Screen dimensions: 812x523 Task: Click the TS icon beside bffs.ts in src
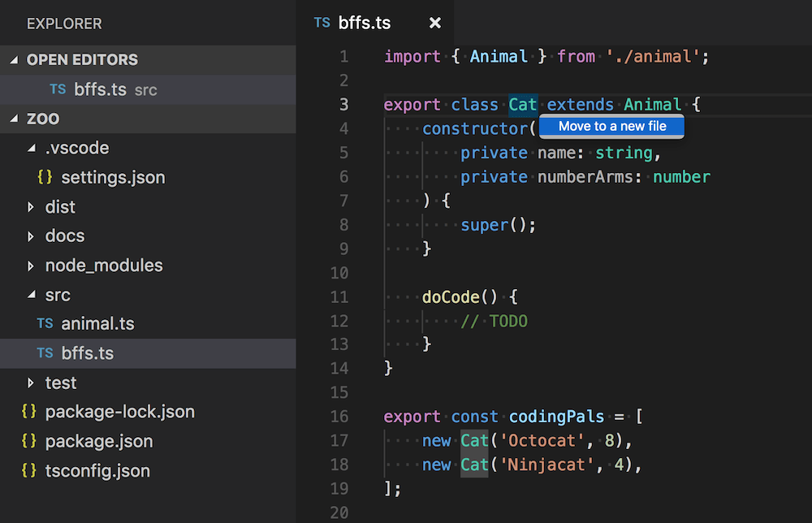[45, 352]
